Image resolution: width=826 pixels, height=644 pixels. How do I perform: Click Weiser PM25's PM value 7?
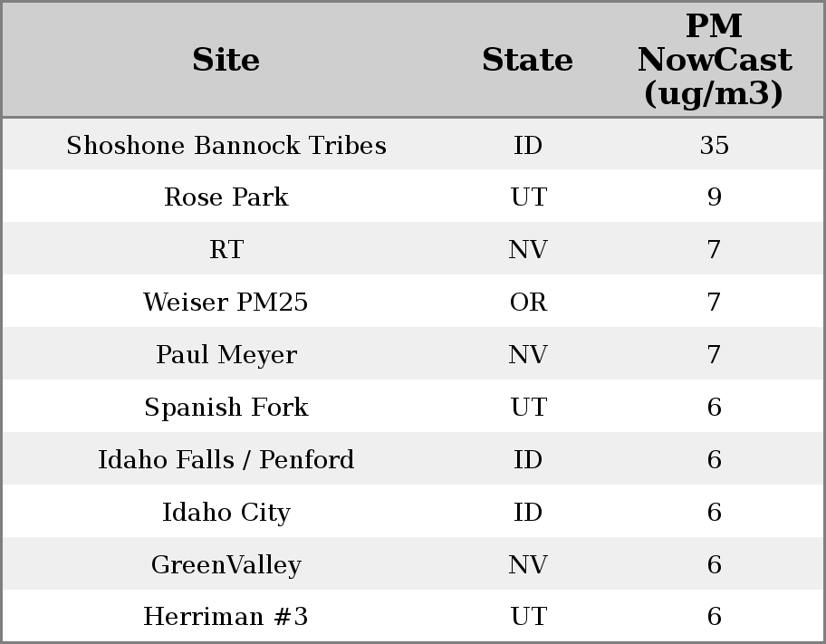pos(714,303)
